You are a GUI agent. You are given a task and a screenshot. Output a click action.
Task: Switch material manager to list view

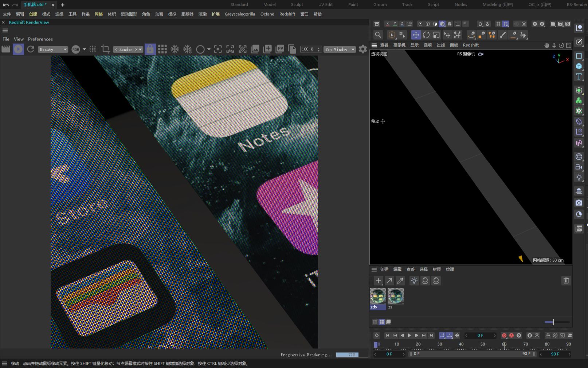(375, 322)
